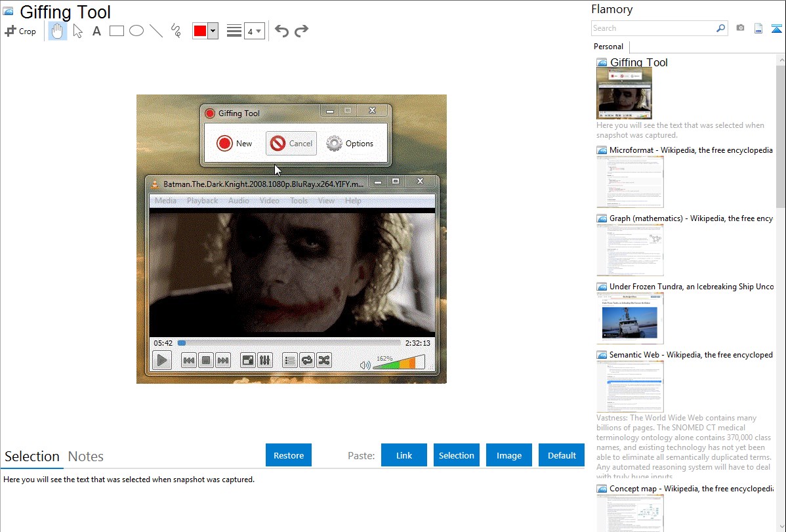Open the Graph (mathematics) snapshot thumbnail
786x532 pixels.
point(630,250)
